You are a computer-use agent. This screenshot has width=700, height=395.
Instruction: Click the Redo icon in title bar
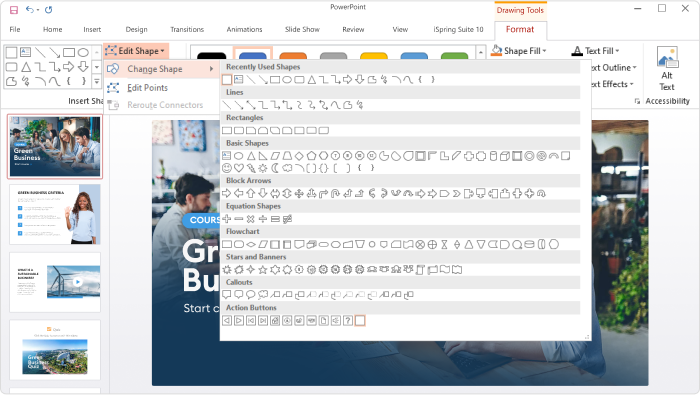coord(48,9)
